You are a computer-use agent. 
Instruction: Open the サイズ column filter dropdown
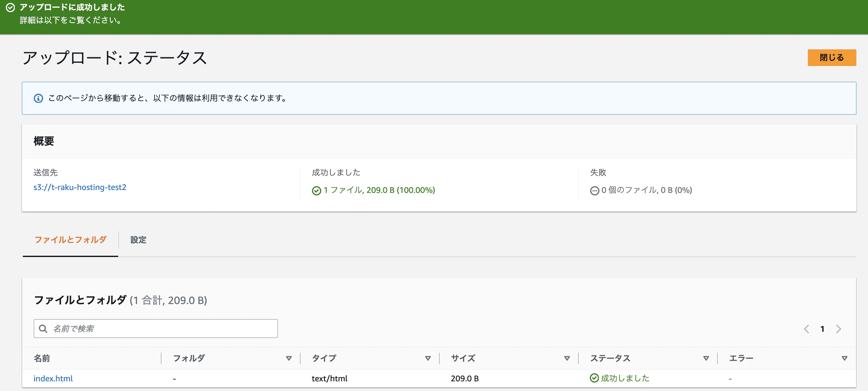[567, 358]
